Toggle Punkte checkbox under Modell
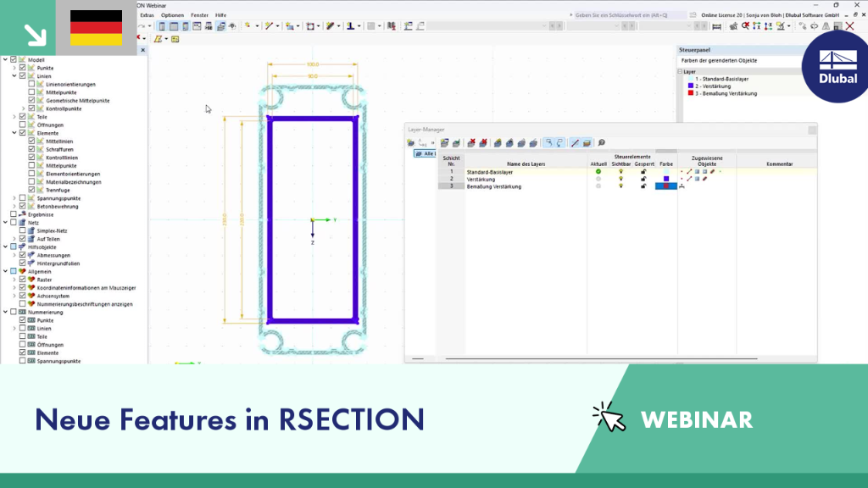The height and width of the screenshot is (488, 868). click(23, 68)
